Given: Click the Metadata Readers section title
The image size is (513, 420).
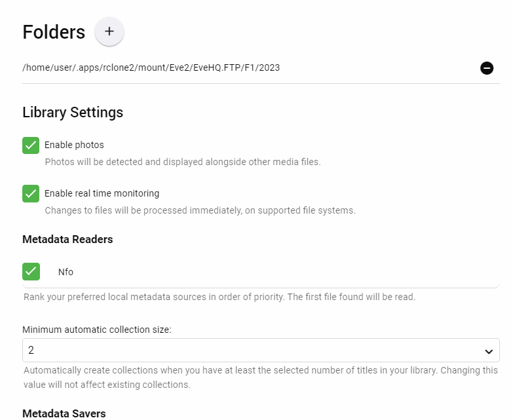Looking at the screenshot, I should coord(67,239).
